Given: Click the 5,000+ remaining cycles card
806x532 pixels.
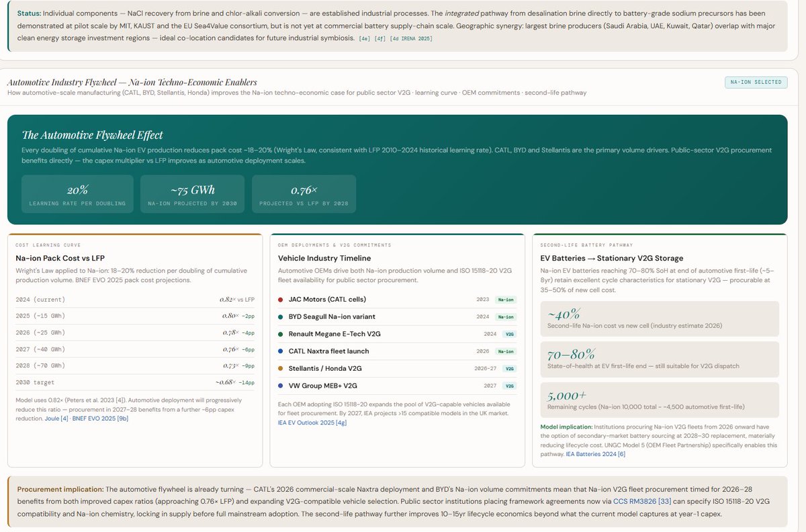Looking at the screenshot, I should [x=660, y=400].
